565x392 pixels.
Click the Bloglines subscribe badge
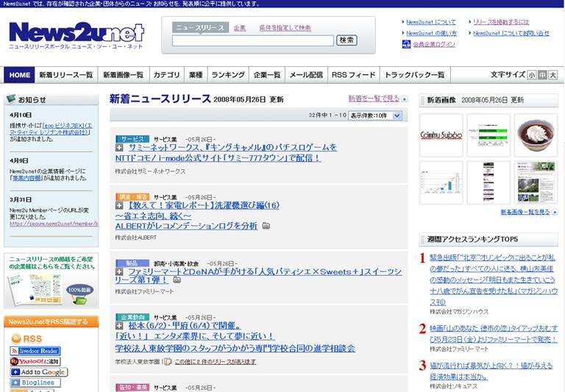tap(35, 382)
